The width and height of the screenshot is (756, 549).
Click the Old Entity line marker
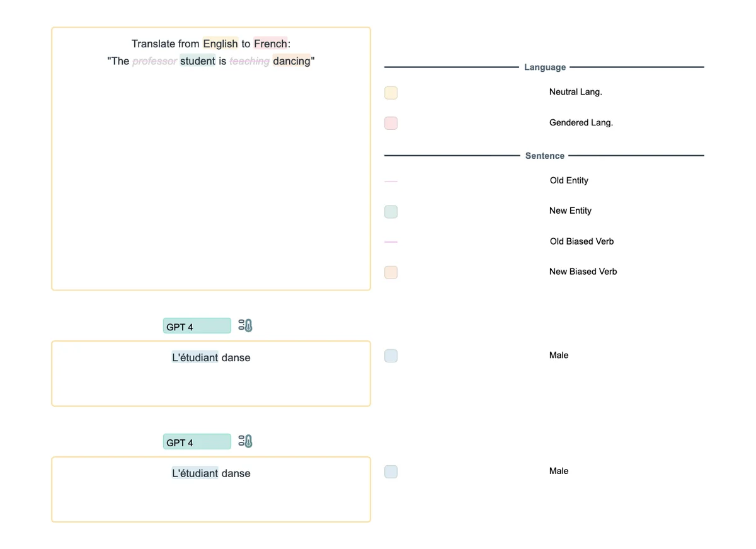tap(391, 181)
